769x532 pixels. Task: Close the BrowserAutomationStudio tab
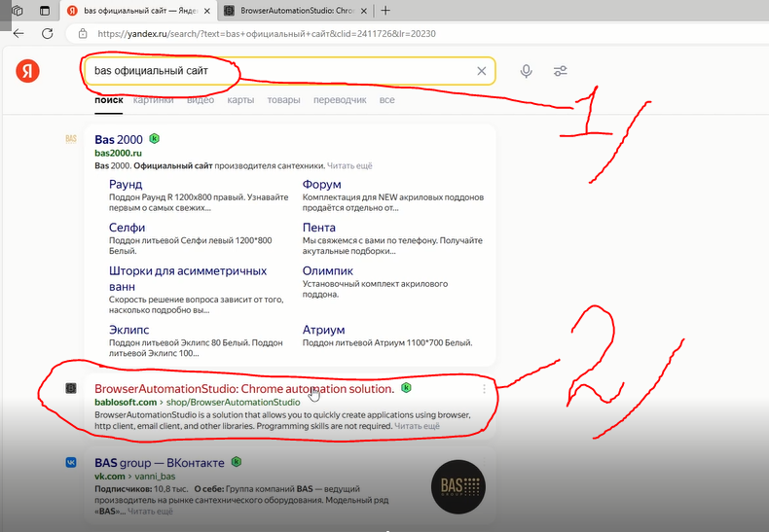[364, 11]
